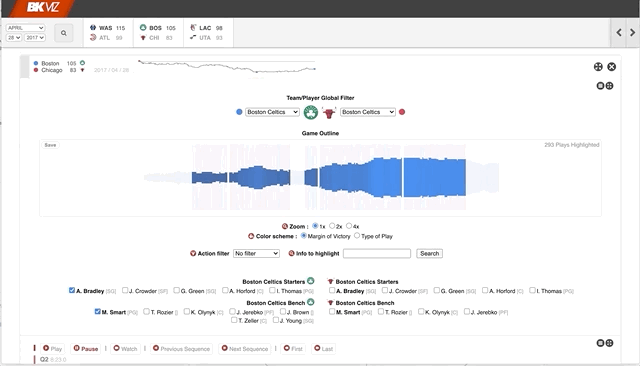This screenshot has width=640, height=366.
Task: Check J. Crowder in left starters
Action: pos(125,290)
